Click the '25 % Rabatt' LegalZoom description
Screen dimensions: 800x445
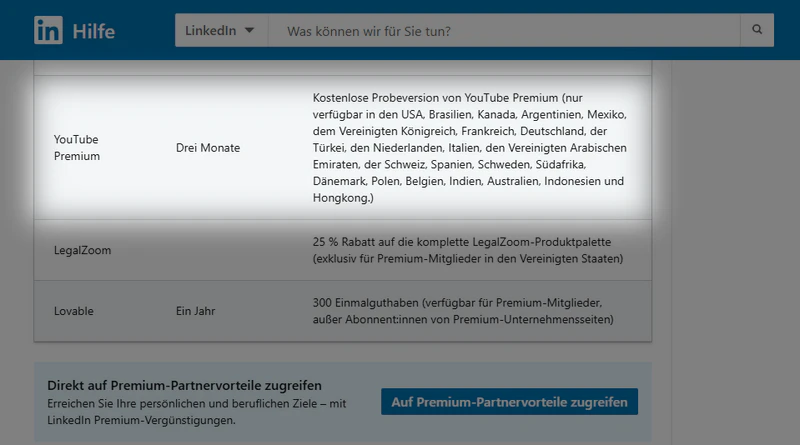coord(468,250)
